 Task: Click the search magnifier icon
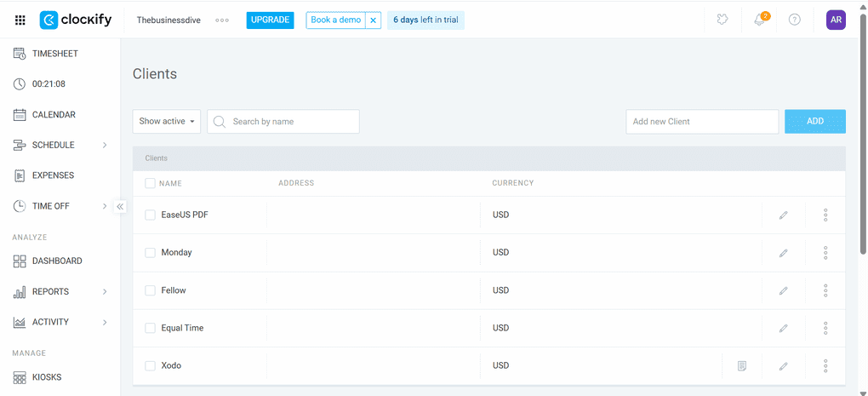tap(220, 121)
